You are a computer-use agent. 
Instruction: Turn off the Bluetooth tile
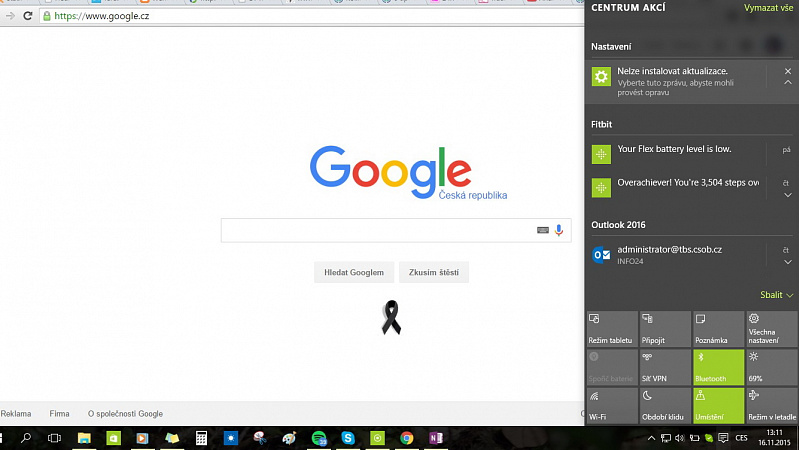point(718,367)
